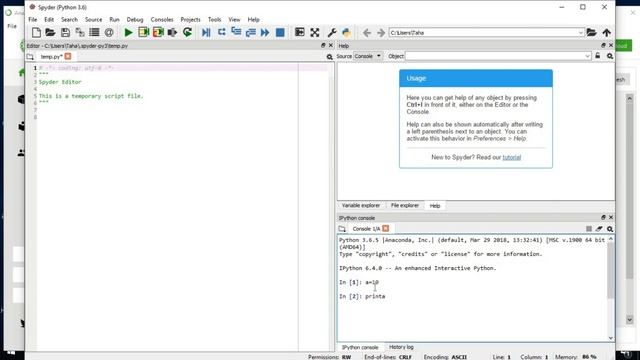Viewport: 640px width, 360px height.
Task: Continue debug execution fast-forward icon
Action: [265, 32]
